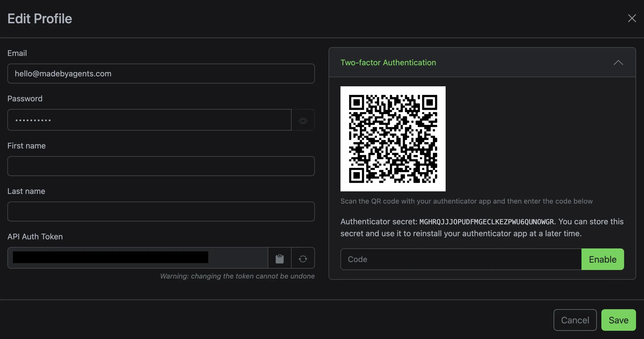Click the Enable button
The image size is (644, 339).
[603, 259]
